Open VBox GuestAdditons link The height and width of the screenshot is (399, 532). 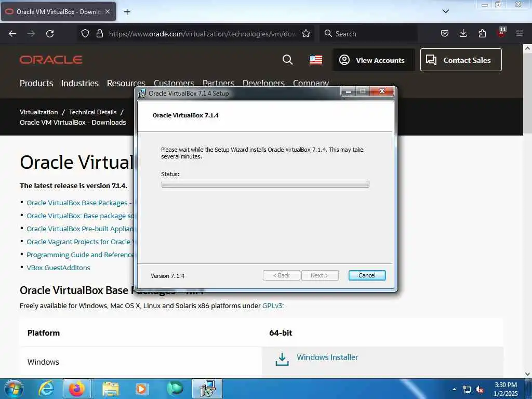coord(58,268)
